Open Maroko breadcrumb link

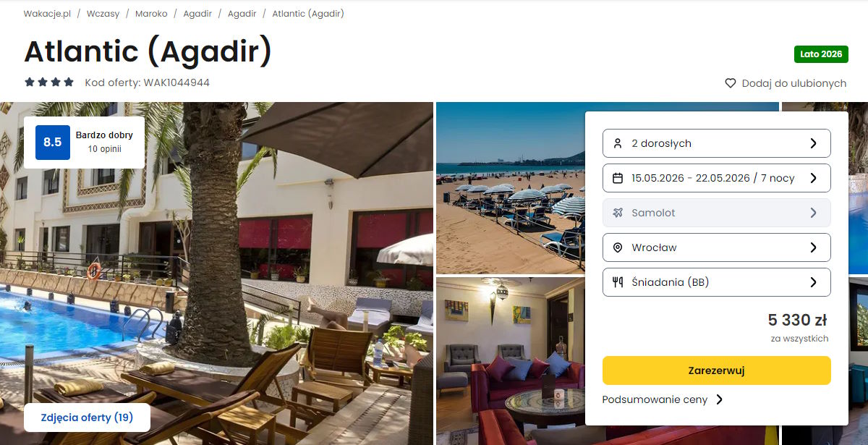pyautogui.click(x=151, y=14)
